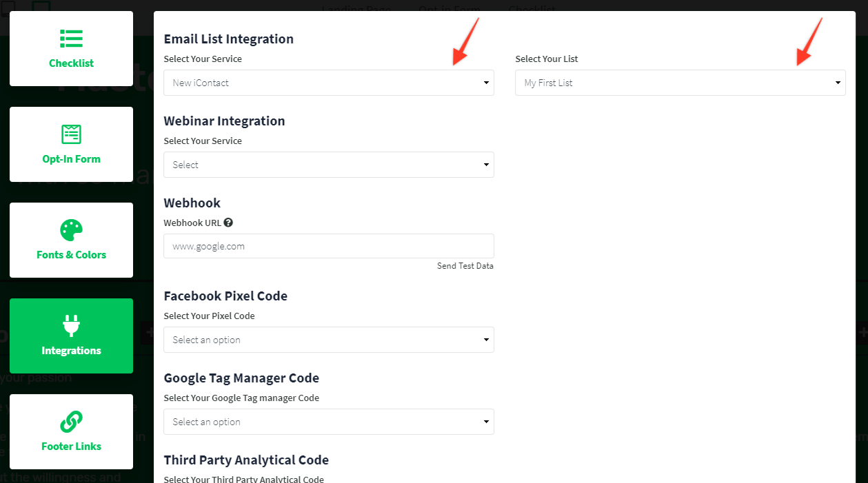Screen dimensions: 868x483
Task: Expand the Google Tag Manager Code dropdown
Action: pyautogui.click(x=329, y=422)
